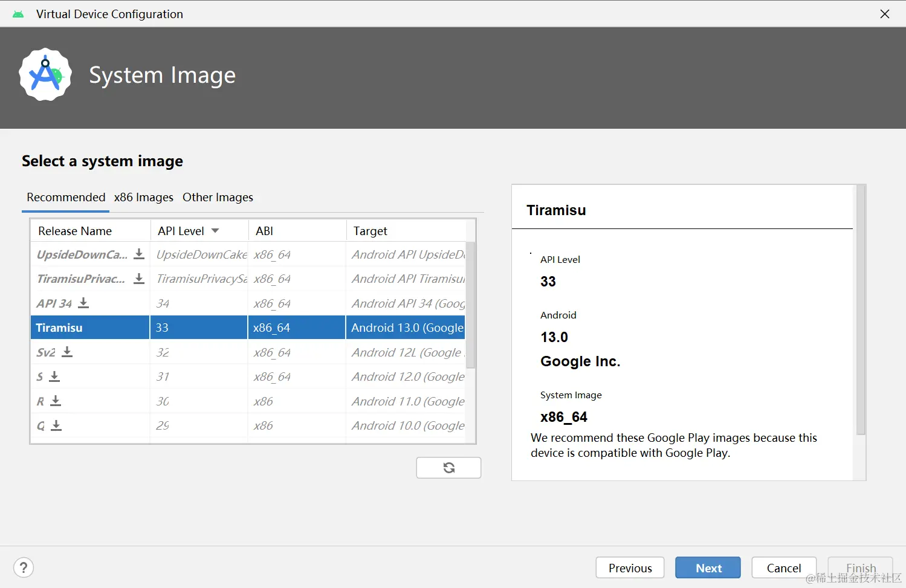Click the x86 ABI cell in R row
906x588 pixels.
coord(297,401)
